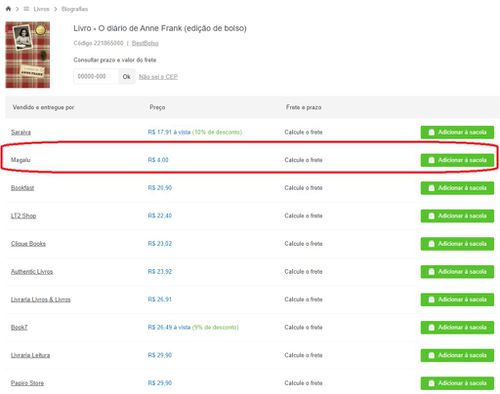Add the Bookfast offer to the bag

(457, 188)
